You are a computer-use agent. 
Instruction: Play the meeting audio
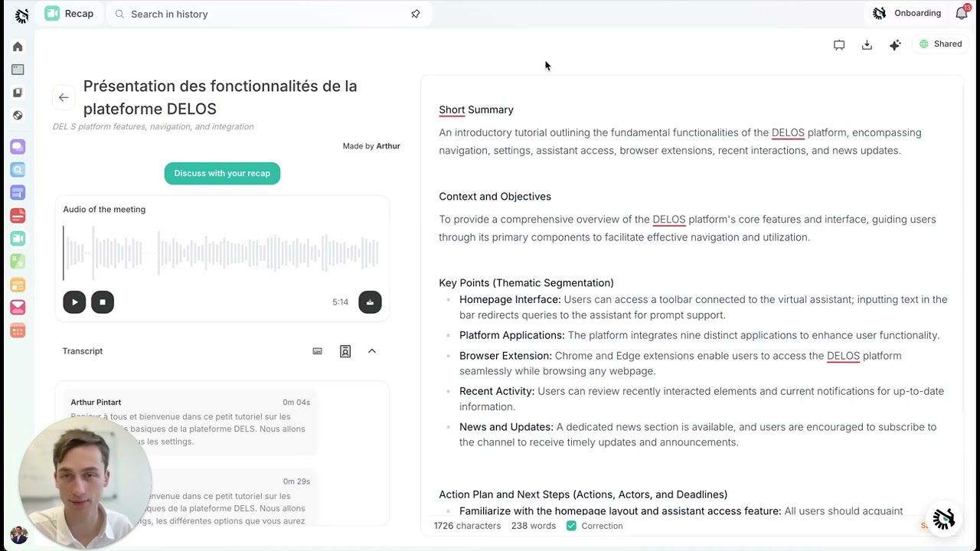click(74, 302)
